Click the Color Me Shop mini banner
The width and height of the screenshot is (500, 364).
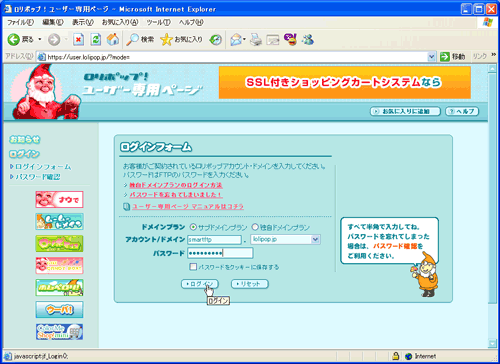(x=59, y=332)
